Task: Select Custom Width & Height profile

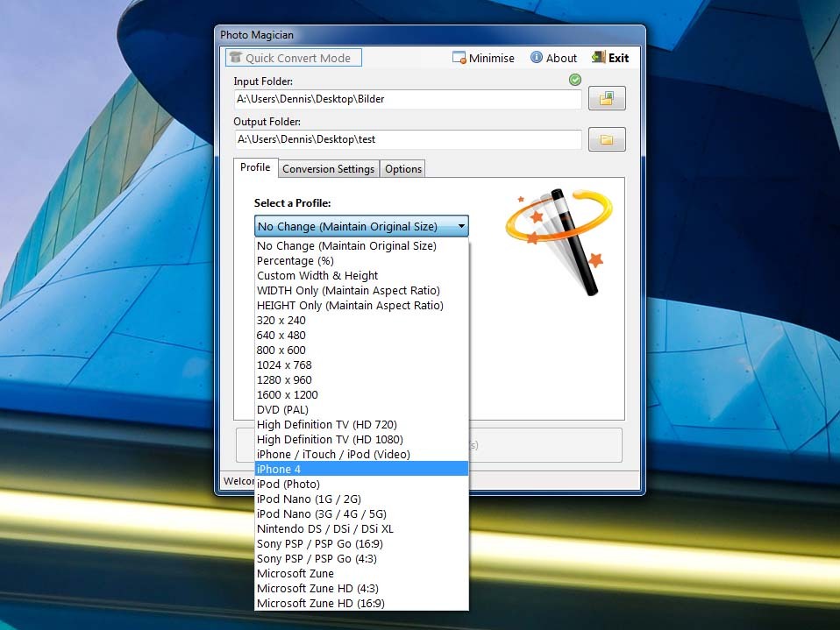Action: (x=361, y=276)
